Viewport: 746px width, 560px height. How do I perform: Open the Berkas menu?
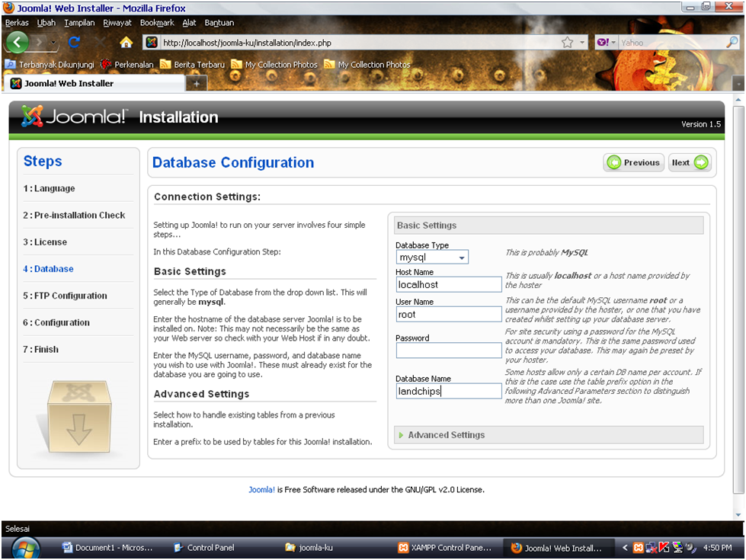point(17,23)
